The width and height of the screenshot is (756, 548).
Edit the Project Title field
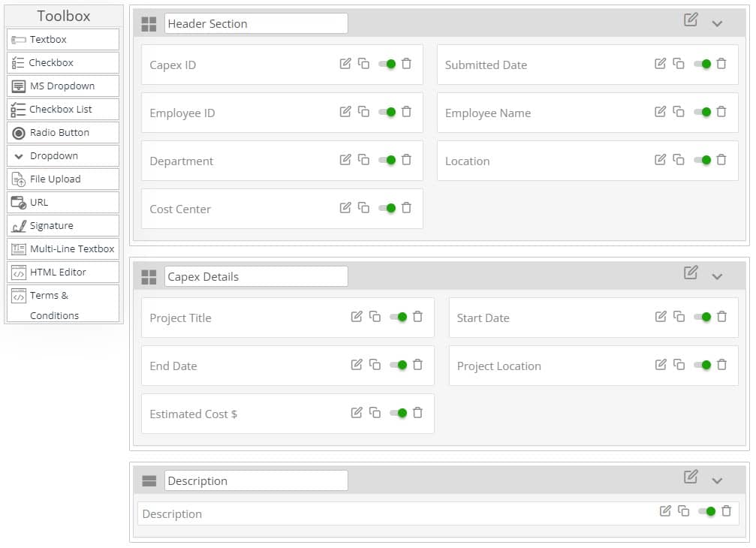tap(357, 317)
